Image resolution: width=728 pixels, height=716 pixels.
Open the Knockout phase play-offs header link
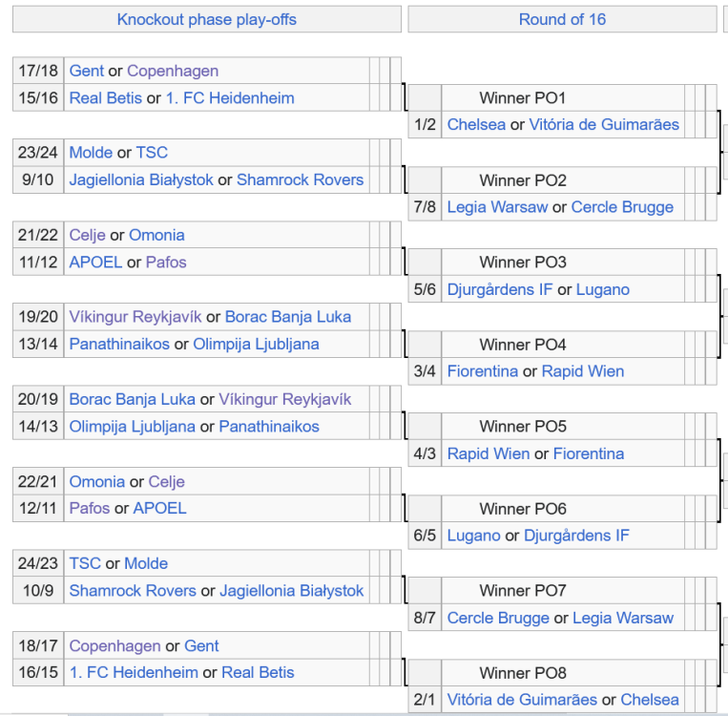pos(206,19)
